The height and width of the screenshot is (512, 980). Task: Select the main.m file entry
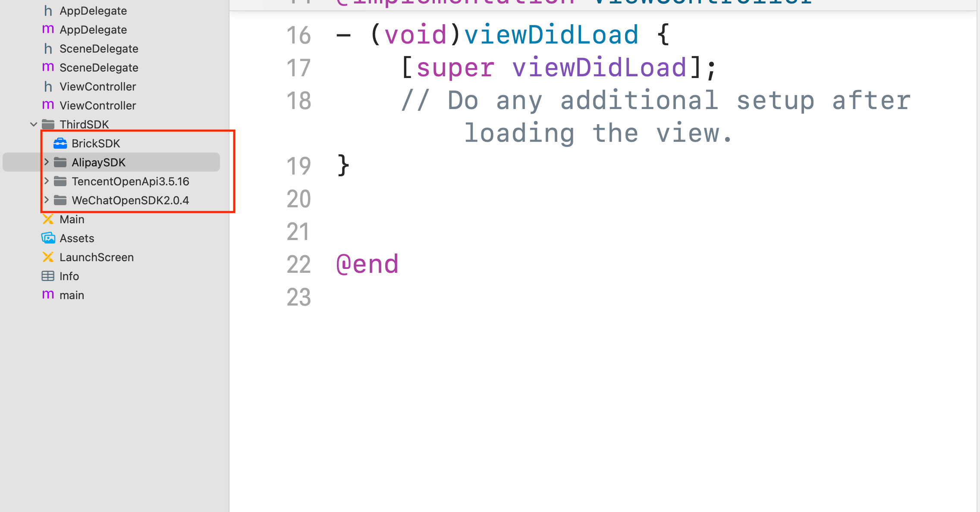click(72, 294)
